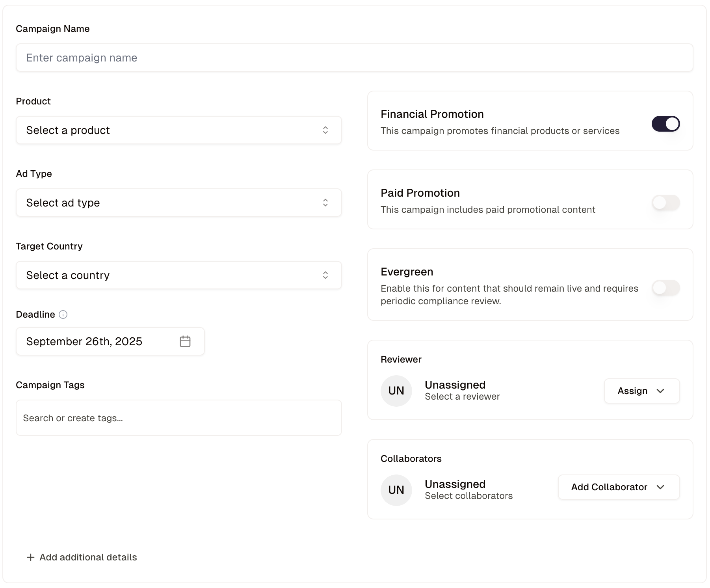
Task: Click the chevron icon on Assign button
Action: click(x=661, y=391)
